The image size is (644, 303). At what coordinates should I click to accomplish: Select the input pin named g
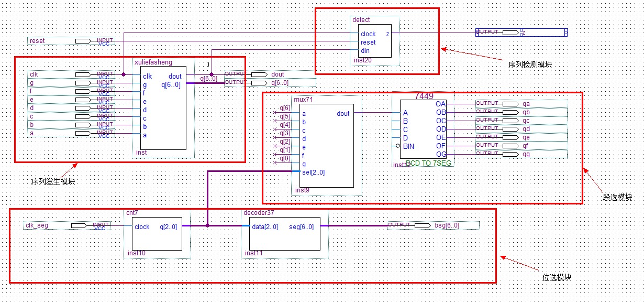pos(83,83)
